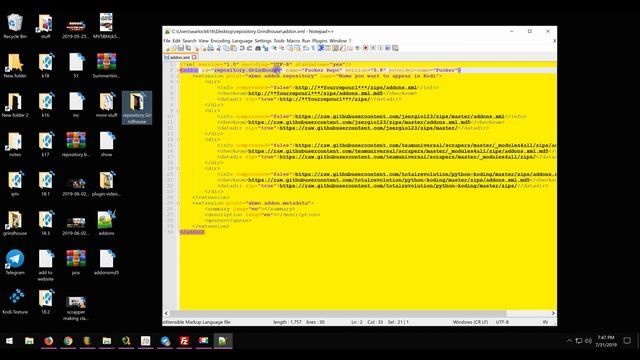Image resolution: width=640 pixels, height=360 pixels.
Task: Open the Macro menu
Action: coord(293,41)
